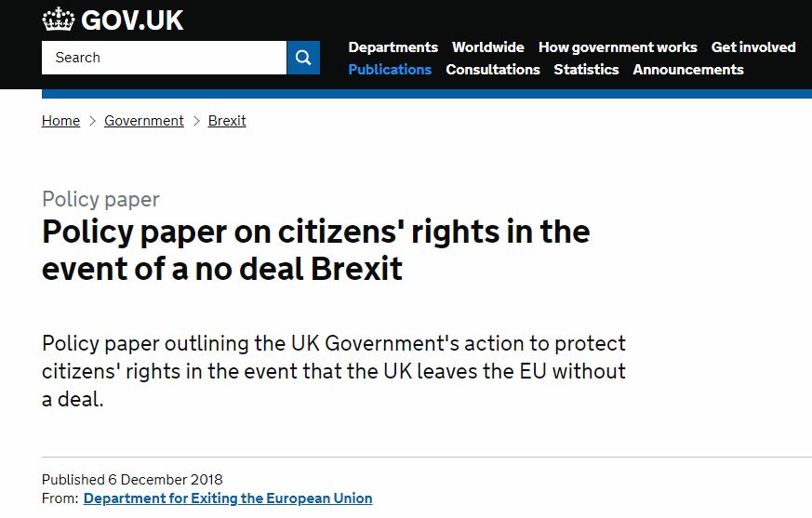Click the Government breadcrumb link

pos(144,121)
